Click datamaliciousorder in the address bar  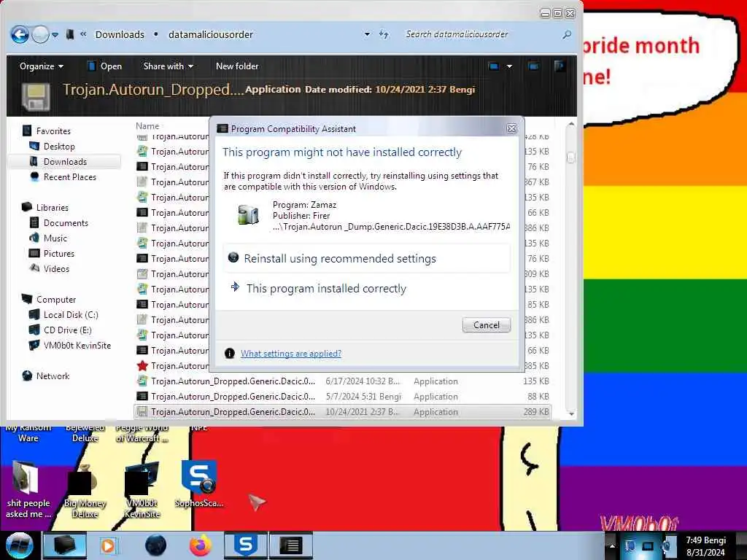pos(211,35)
